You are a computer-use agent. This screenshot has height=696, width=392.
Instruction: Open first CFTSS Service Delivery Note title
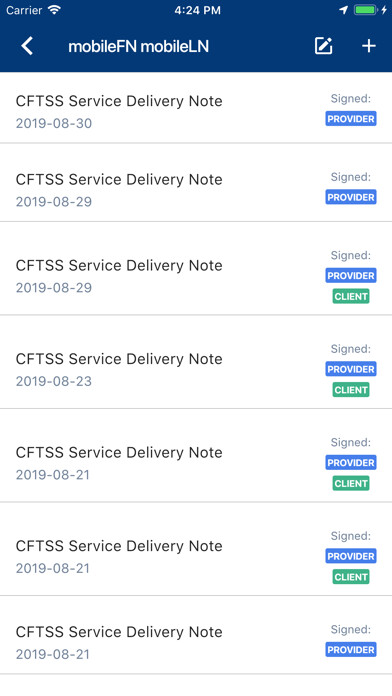coord(119,101)
